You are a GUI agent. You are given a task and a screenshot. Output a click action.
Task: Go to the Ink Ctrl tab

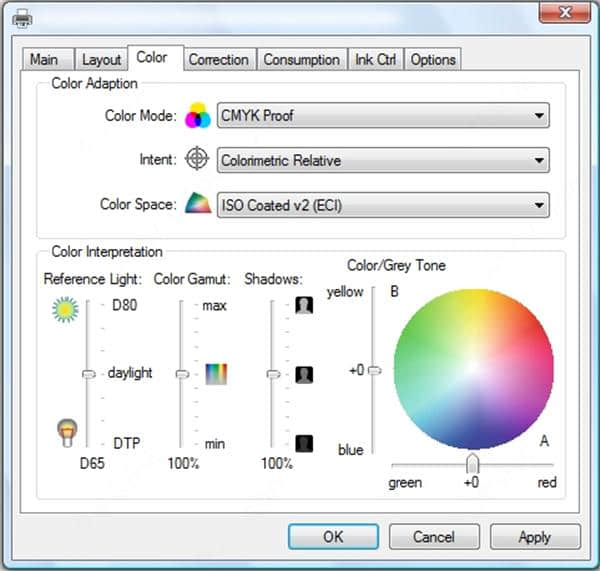click(376, 60)
